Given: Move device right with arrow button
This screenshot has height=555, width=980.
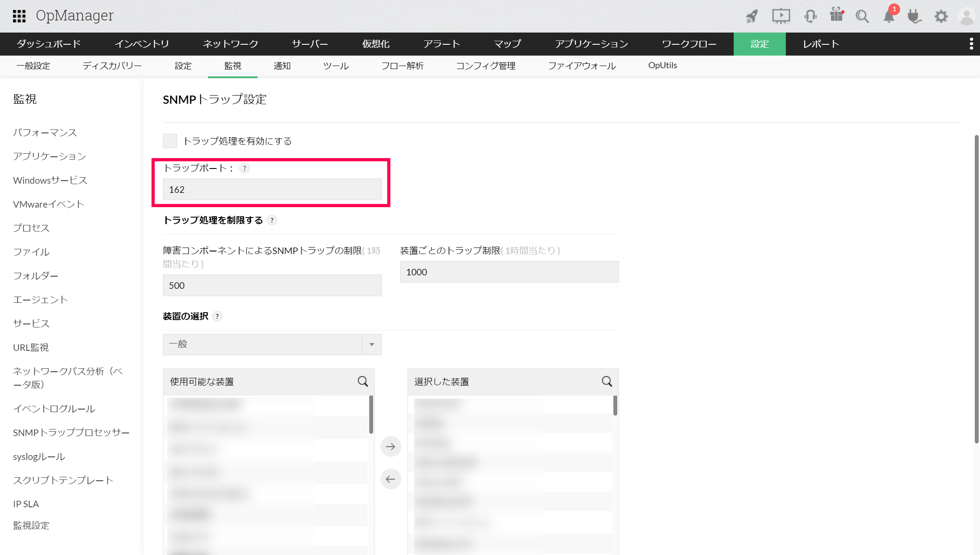Looking at the screenshot, I should [391, 446].
